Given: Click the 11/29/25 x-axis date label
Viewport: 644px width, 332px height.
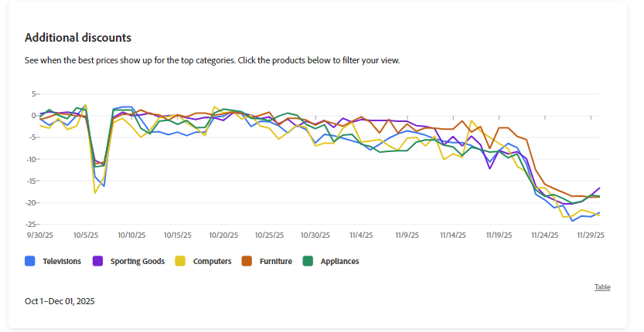Looking at the screenshot, I should [x=591, y=235].
